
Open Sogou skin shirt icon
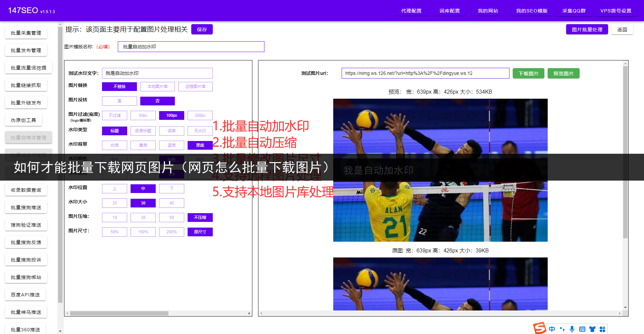pyautogui.click(x=592, y=329)
